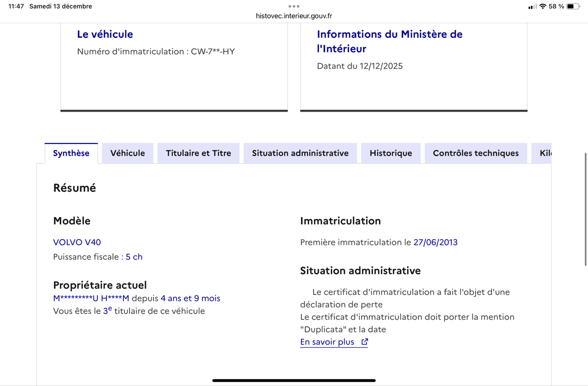The width and height of the screenshot is (588, 386).
Task: Click the 3e titulaire sentence
Action: [x=129, y=311]
